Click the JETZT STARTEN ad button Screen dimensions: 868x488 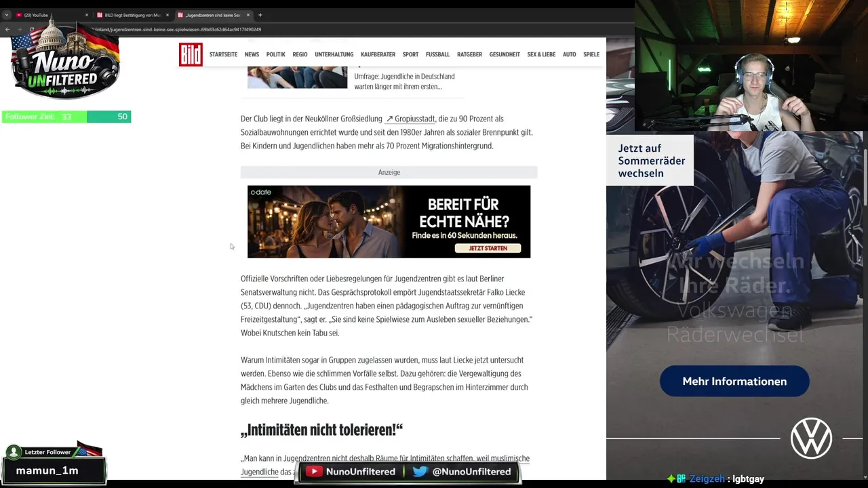(x=488, y=248)
